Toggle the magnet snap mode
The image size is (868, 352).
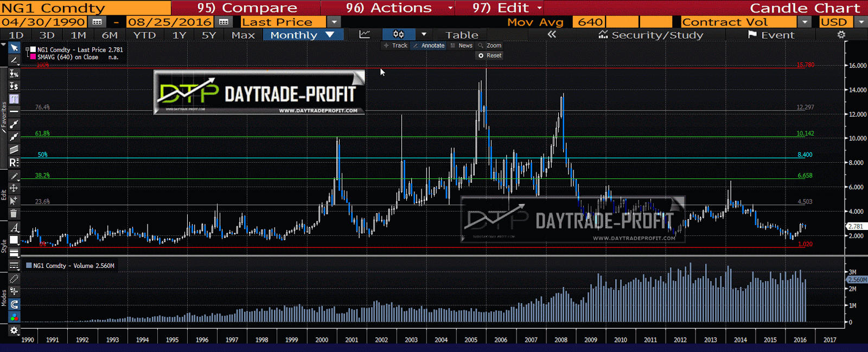pyautogui.click(x=14, y=304)
